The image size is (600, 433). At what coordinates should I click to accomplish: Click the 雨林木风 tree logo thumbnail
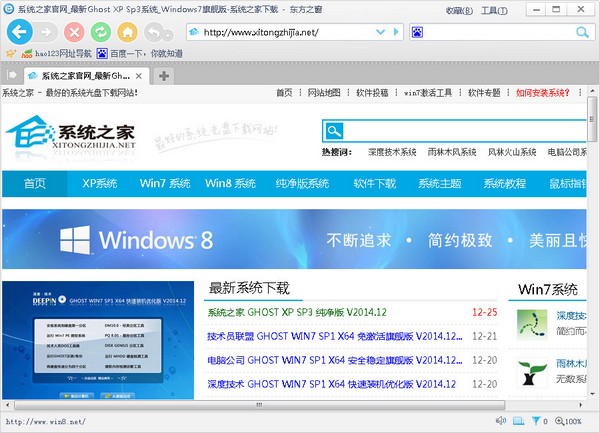[x=532, y=372]
